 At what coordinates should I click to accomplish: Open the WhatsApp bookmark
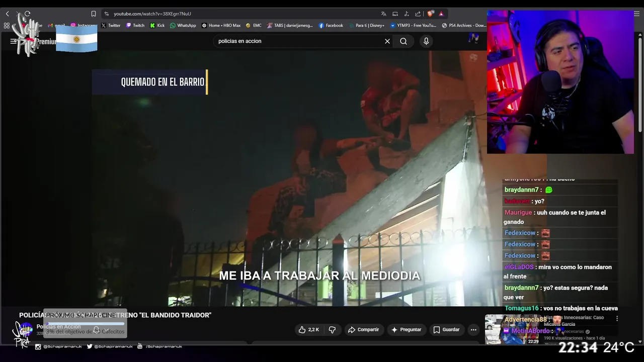click(183, 25)
